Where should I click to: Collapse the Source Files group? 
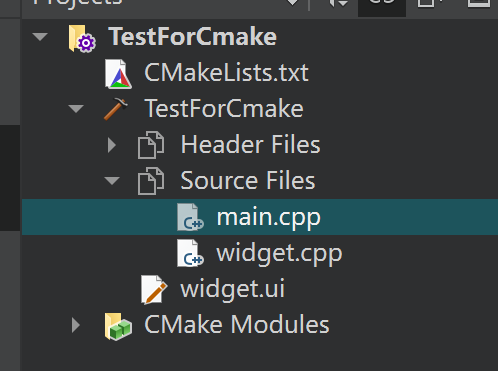click(x=112, y=181)
